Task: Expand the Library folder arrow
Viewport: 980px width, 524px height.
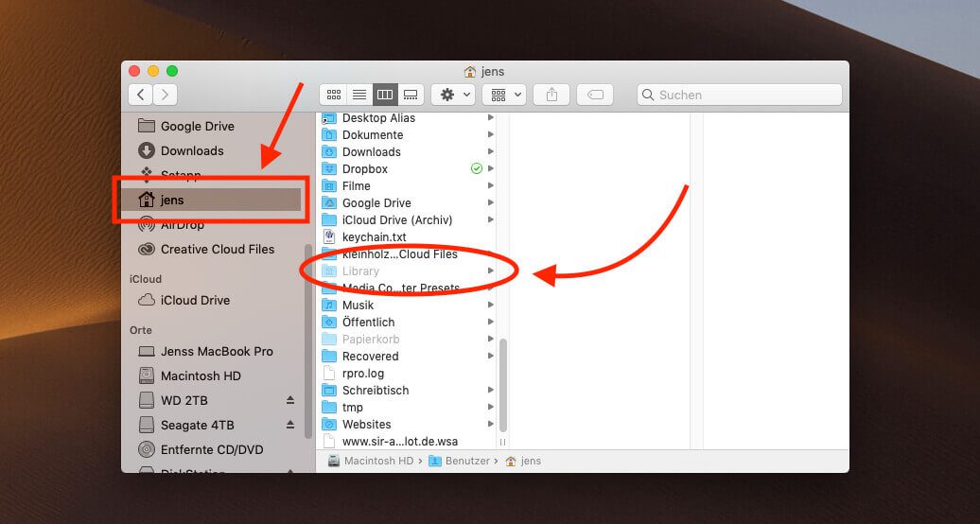Action: [x=491, y=271]
